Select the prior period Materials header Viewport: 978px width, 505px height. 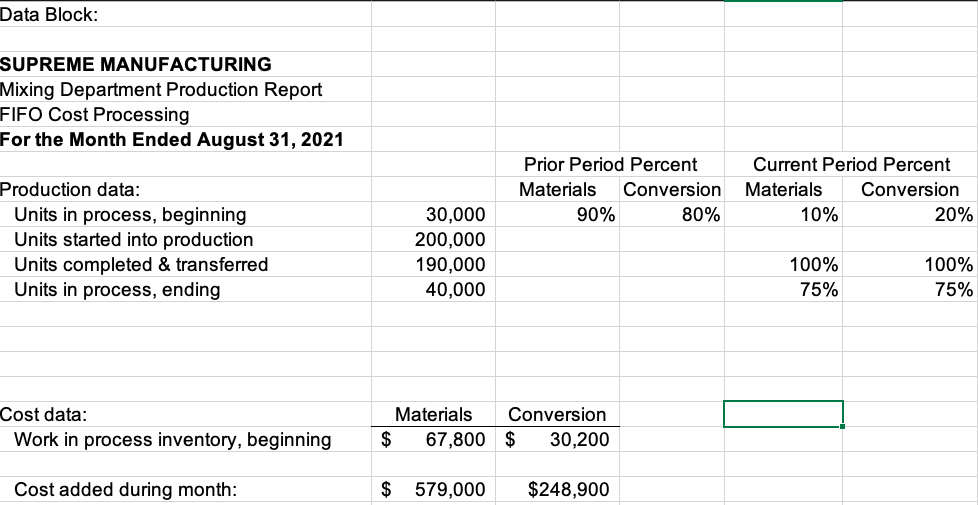point(557,189)
